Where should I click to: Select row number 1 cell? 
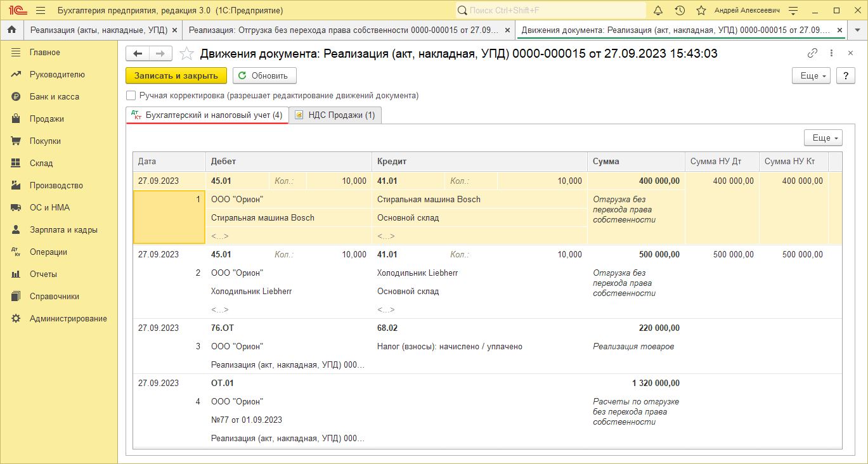point(169,217)
